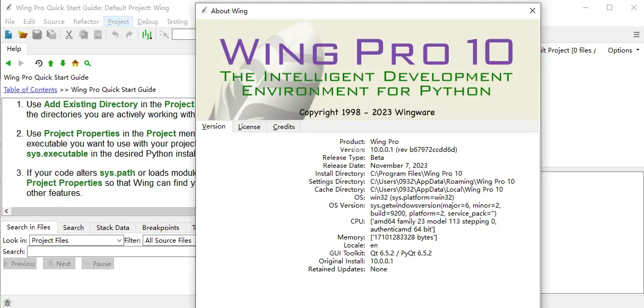
Task: Click the Open File folder icon
Action: (23, 35)
